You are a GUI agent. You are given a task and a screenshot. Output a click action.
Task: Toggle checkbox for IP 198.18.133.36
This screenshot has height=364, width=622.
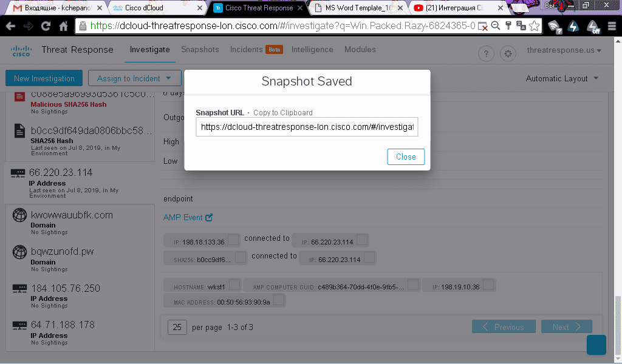233,240
